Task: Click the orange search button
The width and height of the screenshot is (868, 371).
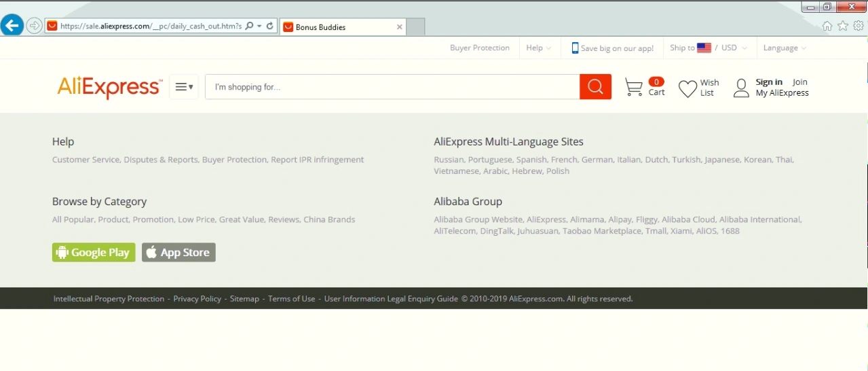Action: tap(595, 87)
